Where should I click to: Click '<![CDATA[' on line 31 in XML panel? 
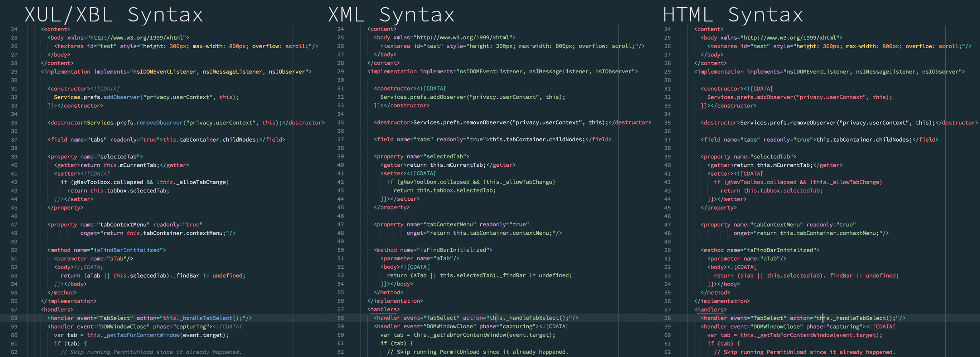tap(431, 88)
